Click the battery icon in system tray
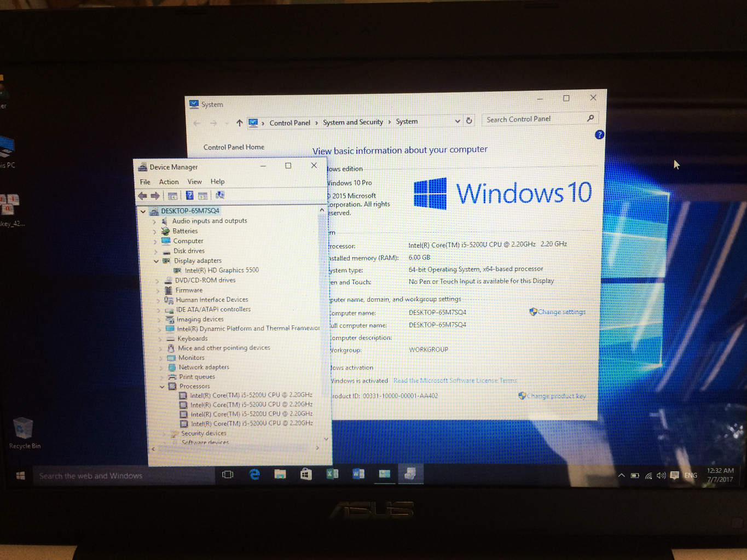Viewport: 747px width, 560px height. [x=635, y=476]
